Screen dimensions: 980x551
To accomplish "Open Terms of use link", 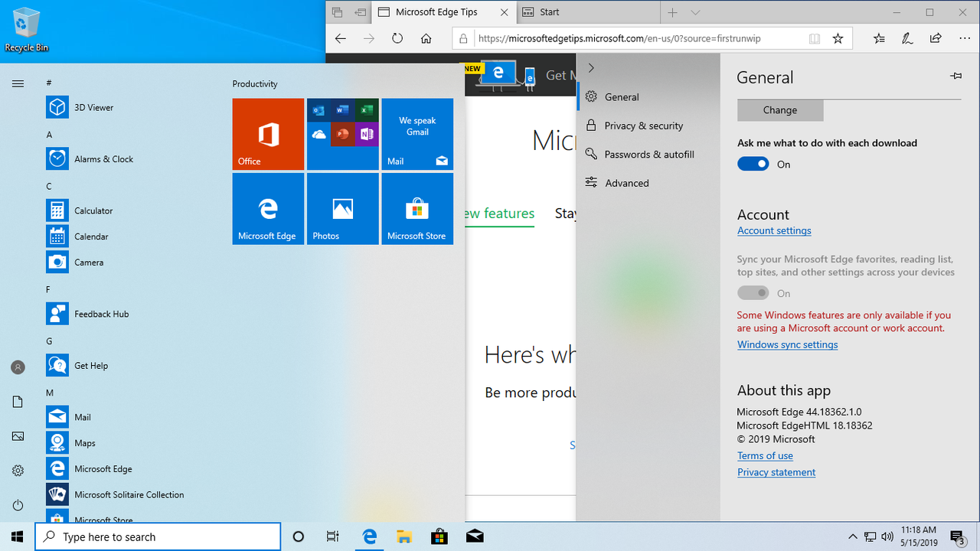I will [x=765, y=455].
